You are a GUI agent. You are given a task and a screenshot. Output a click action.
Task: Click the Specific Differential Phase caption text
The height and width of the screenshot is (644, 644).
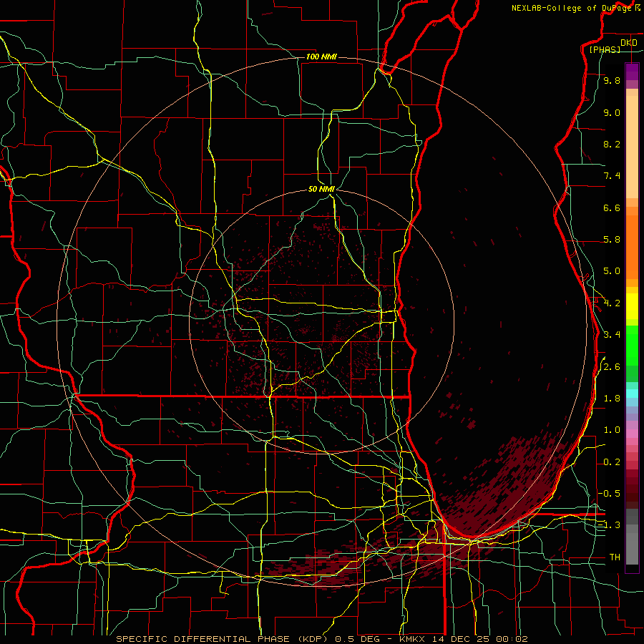click(321, 639)
